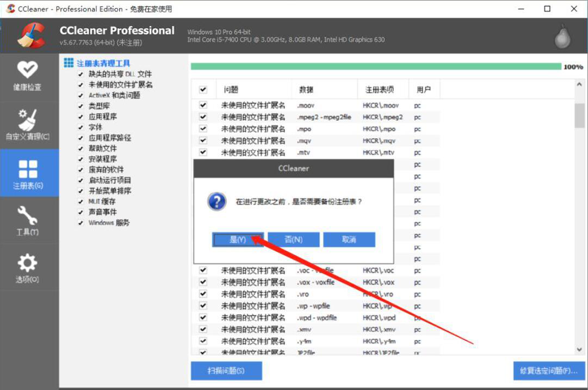
Task: Select the .vro data cell
Action: tap(303, 294)
